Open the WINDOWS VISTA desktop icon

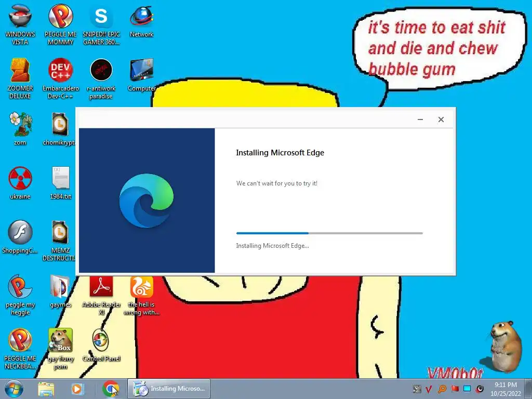pyautogui.click(x=20, y=25)
